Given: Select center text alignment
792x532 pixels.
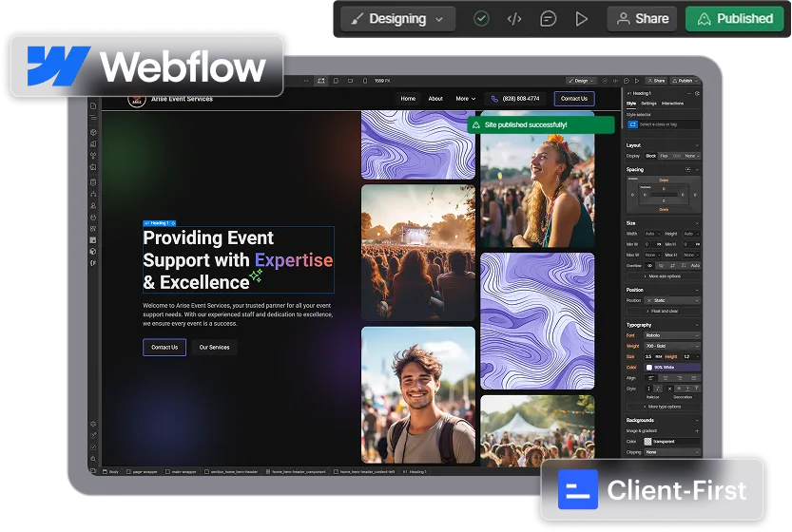Looking at the screenshot, I should click(666, 378).
